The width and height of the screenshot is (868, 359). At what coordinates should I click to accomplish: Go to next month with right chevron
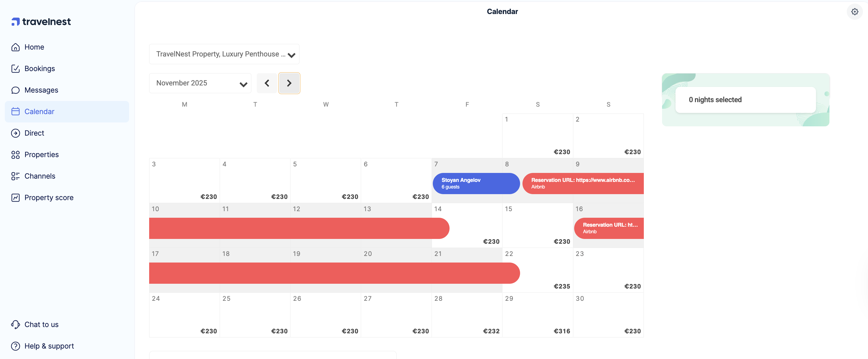[289, 83]
